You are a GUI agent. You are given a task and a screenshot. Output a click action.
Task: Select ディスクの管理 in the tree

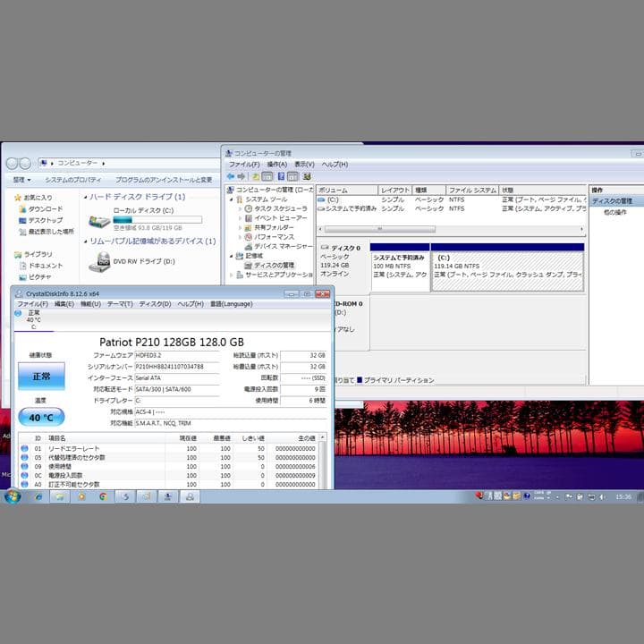tap(274, 266)
